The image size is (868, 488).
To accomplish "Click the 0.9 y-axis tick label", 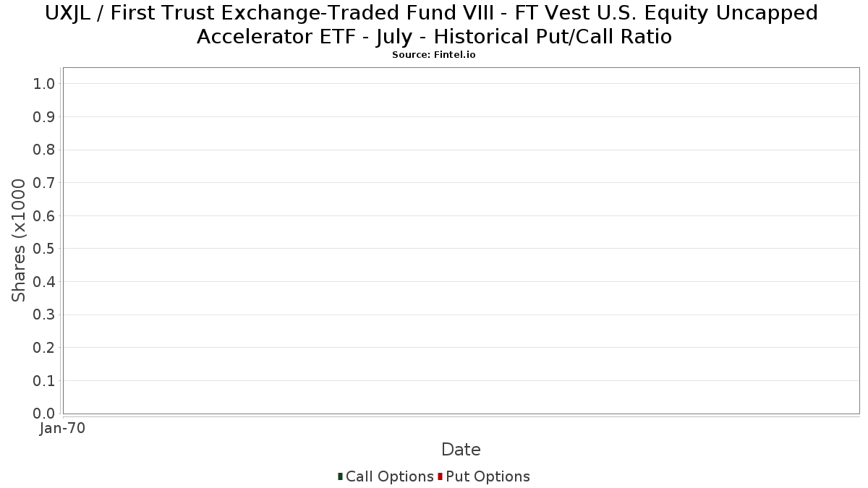I will click(44, 117).
